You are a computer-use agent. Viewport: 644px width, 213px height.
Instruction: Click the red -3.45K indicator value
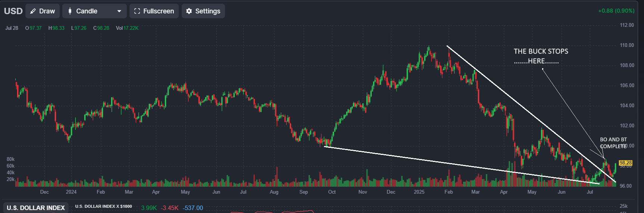point(169,208)
